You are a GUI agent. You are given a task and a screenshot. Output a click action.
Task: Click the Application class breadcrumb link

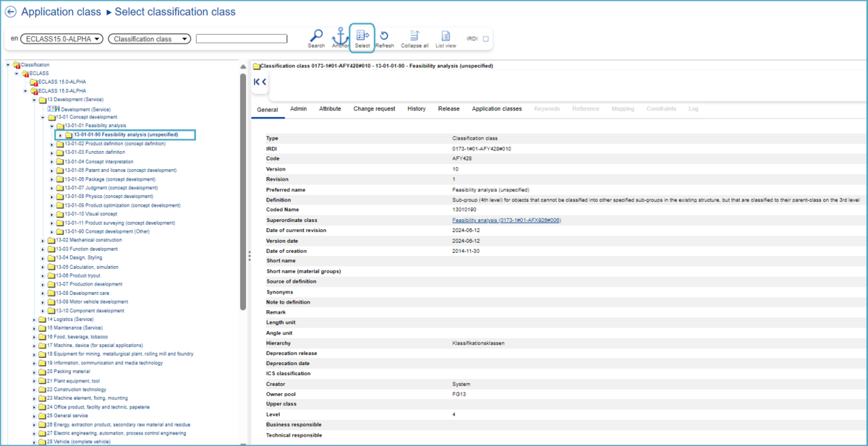pos(61,12)
